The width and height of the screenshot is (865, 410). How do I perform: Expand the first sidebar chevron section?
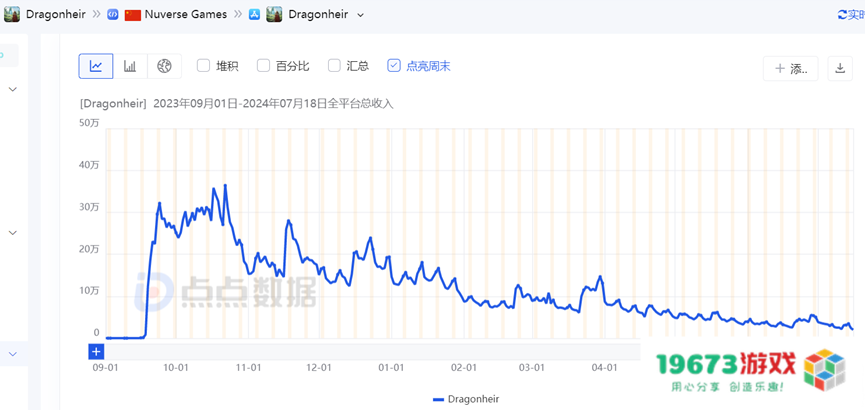point(13,89)
